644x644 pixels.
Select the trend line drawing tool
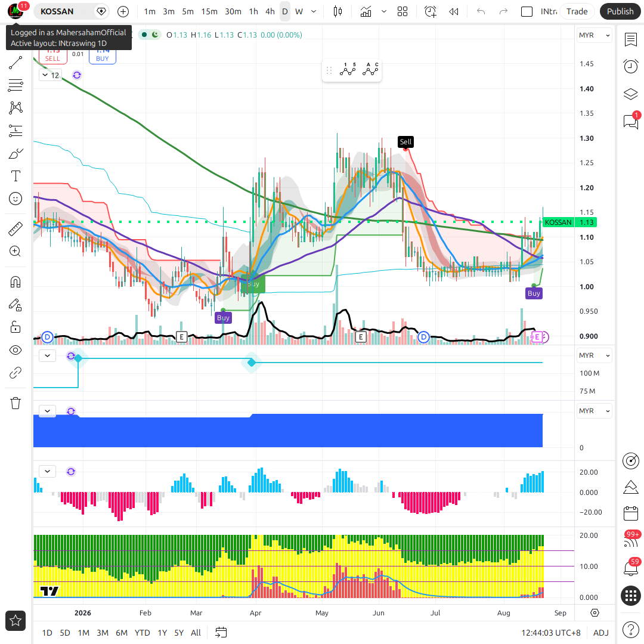16,63
